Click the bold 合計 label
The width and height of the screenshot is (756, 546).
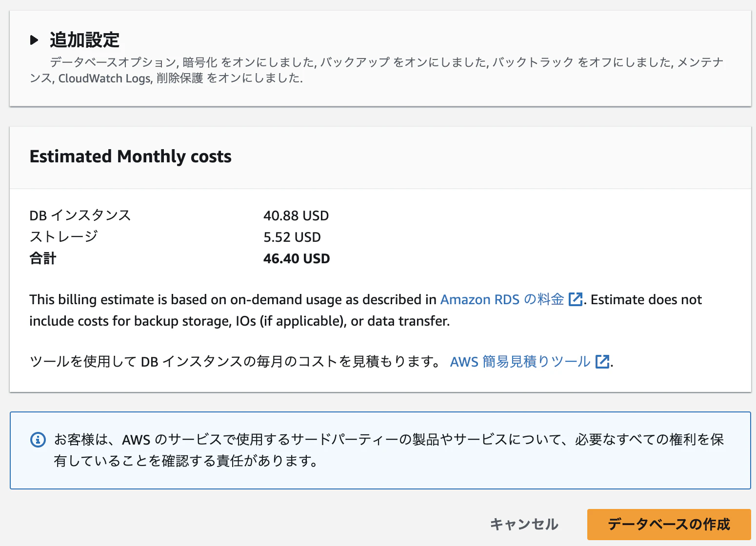43,258
